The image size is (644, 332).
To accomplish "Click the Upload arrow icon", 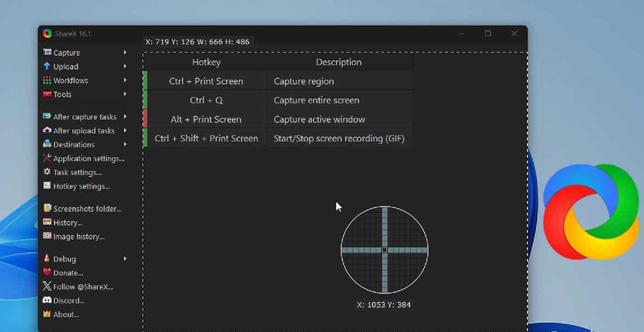I will point(47,66).
